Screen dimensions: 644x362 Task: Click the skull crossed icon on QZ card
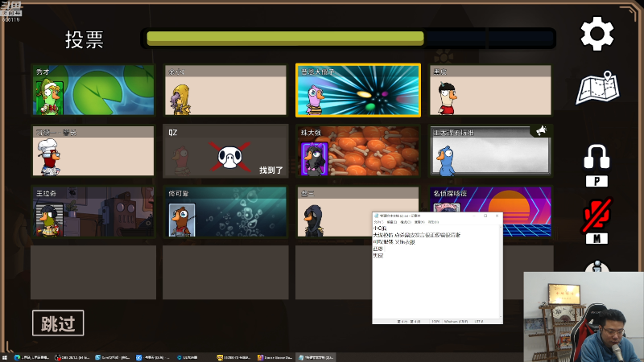pos(229,157)
